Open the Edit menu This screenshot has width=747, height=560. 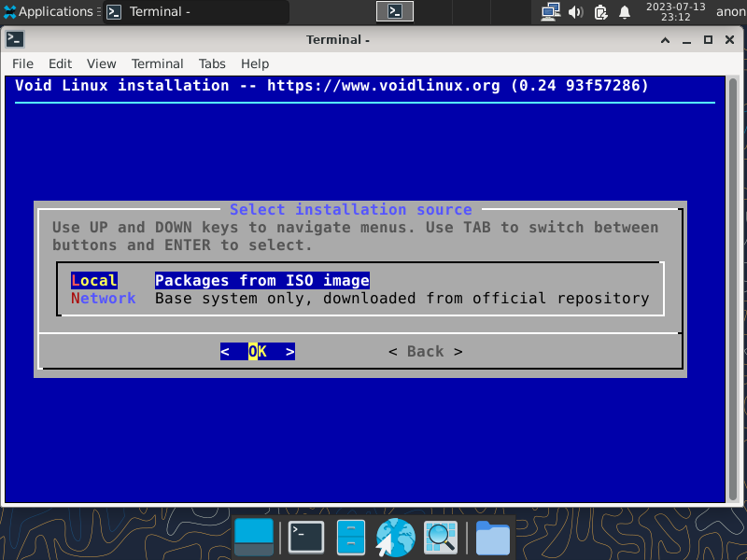tap(60, 63)
